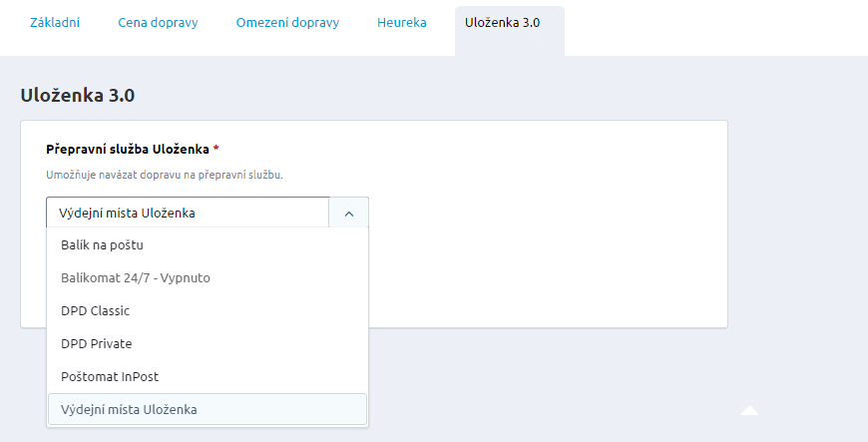
Task: Click the Uloženka 3.0 section heading
Action: [x=78, y=95]
